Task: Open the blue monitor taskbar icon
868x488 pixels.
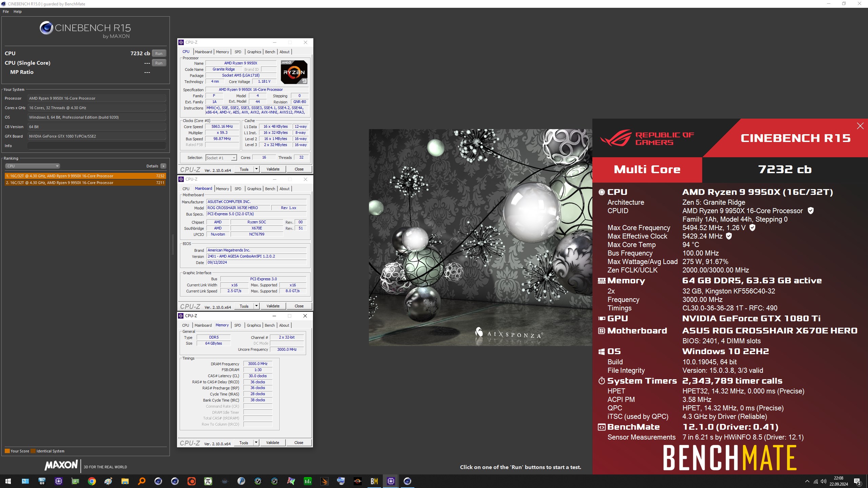Action: tap(341, 481)
